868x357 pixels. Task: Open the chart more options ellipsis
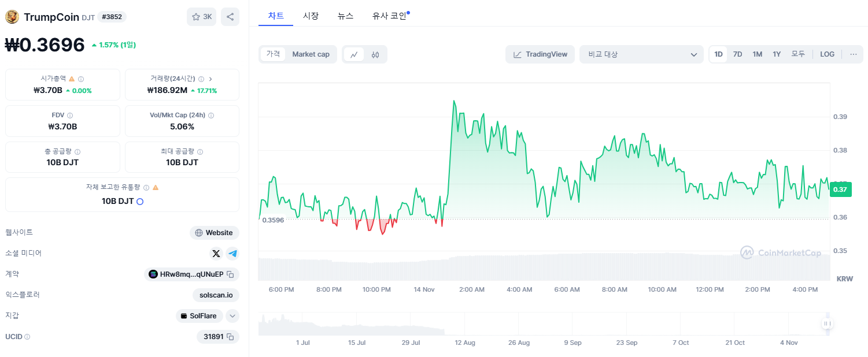[x=854, y=54]
